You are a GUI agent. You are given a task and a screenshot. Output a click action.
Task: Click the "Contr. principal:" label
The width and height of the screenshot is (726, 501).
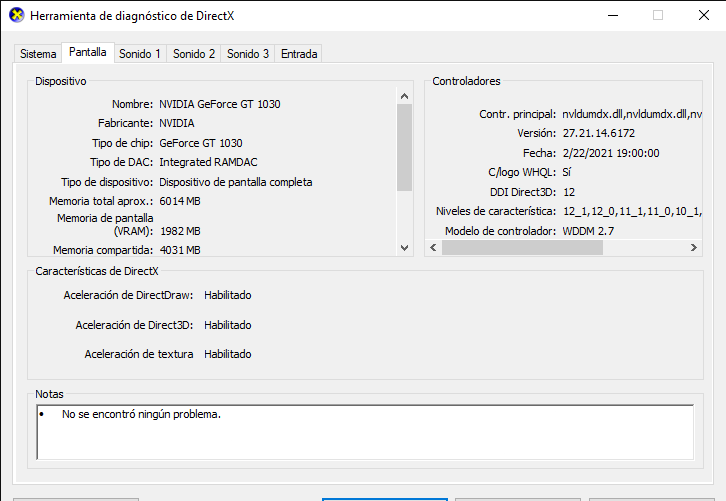pyautogui.click(x=518, y=114)
